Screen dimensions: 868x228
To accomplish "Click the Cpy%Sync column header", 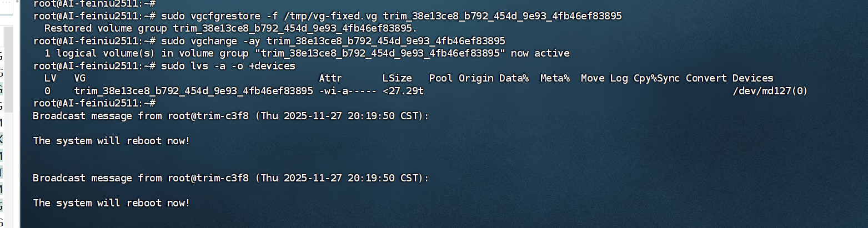I will 656,78.
